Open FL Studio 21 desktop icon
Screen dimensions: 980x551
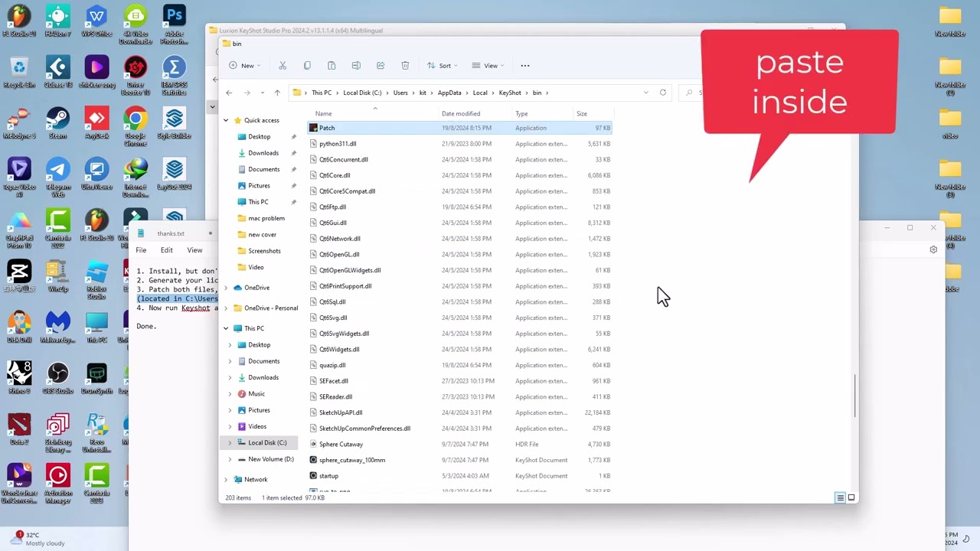click(x=19, y=21)
